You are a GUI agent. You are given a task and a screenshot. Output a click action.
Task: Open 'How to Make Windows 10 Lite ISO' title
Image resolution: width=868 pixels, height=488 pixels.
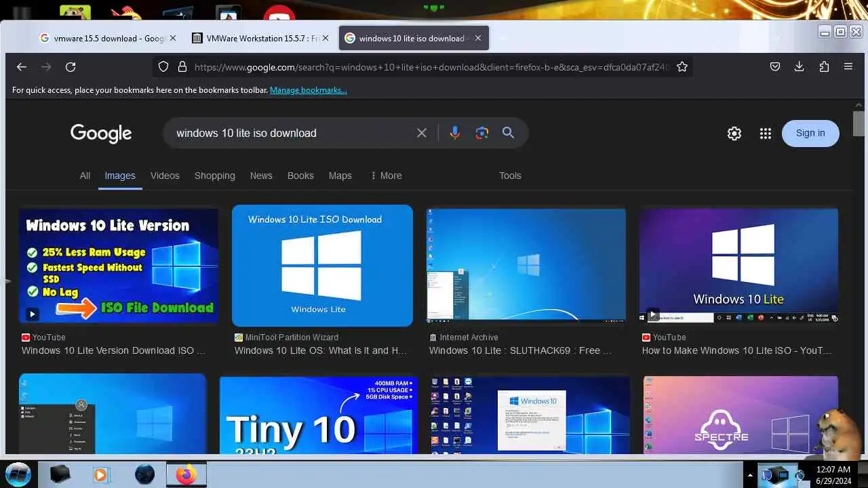736,350
